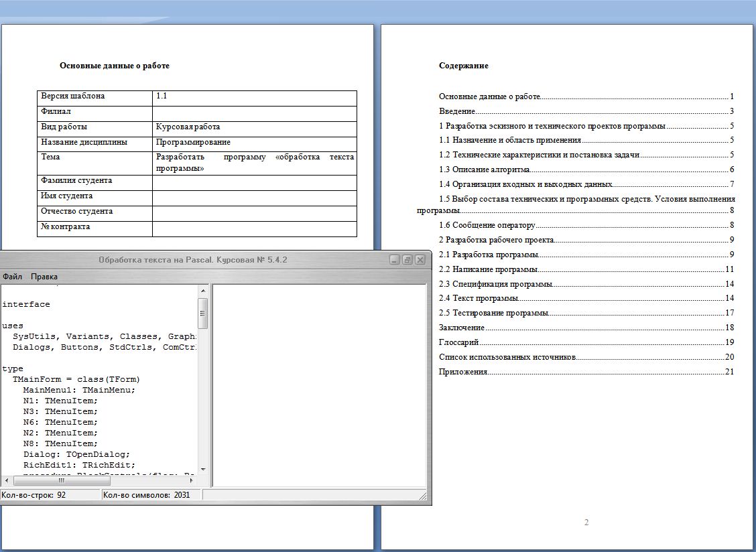
Task: Click the 'N3: TMenuItem;' code line
Action: [60, 411]
